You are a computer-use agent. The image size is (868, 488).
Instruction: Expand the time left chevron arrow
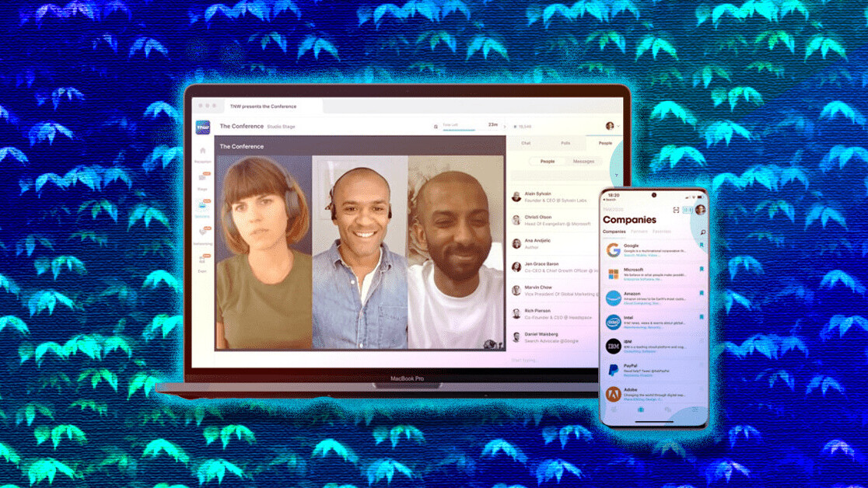coord(504,126)
